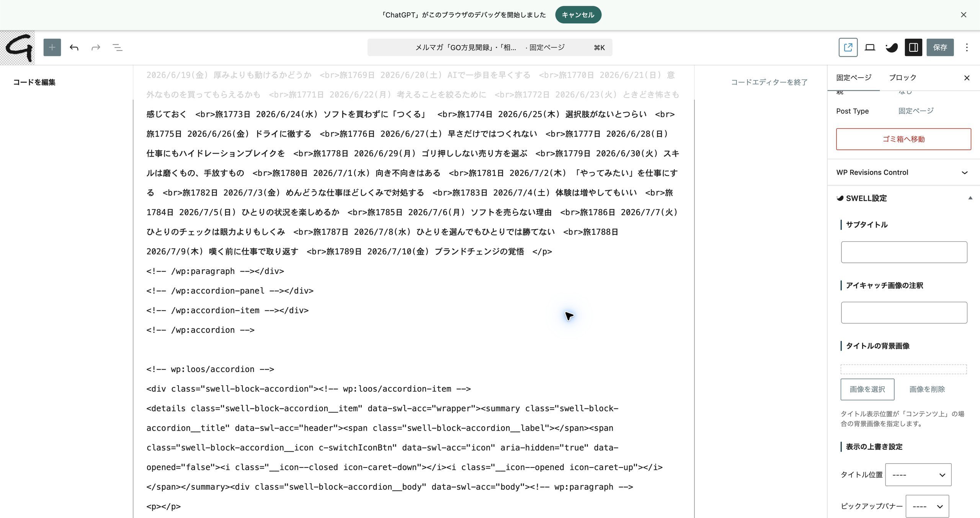The image size is (980, 518).
Task: Switch to the ブロック tab
Action: click(x=902, y=78)
